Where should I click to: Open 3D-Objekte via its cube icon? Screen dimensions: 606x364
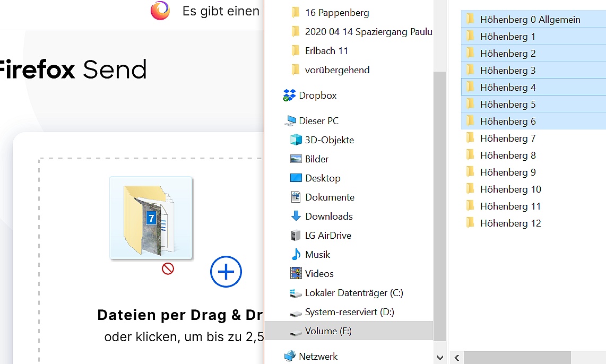[x=296, y=140]
